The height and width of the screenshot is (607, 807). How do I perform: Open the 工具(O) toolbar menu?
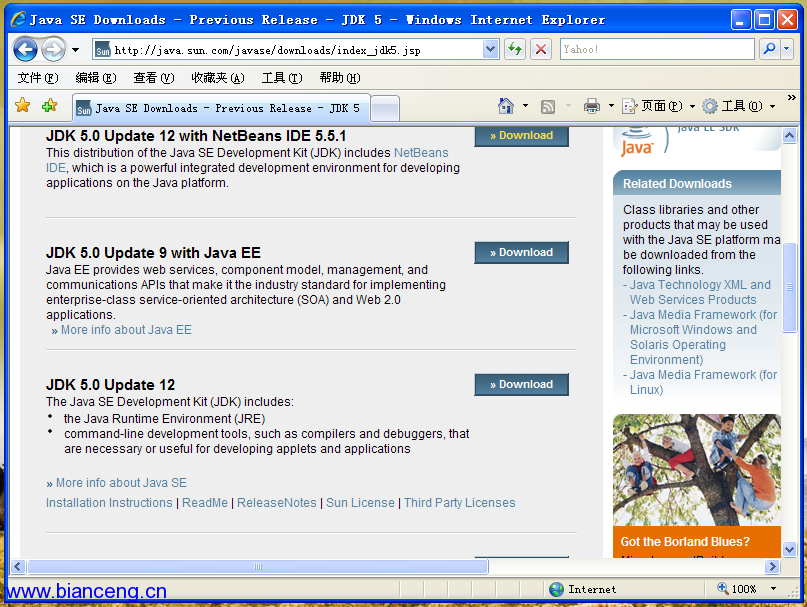point(739,106)
